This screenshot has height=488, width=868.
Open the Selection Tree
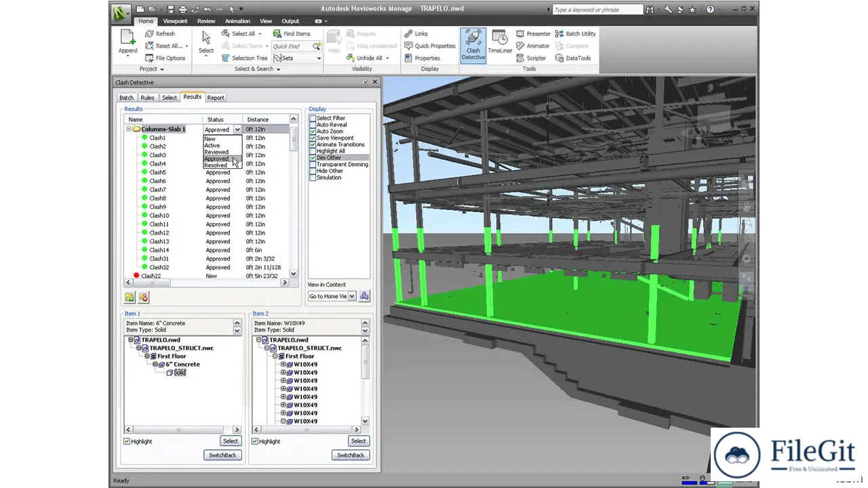click(x=244, y=58)
